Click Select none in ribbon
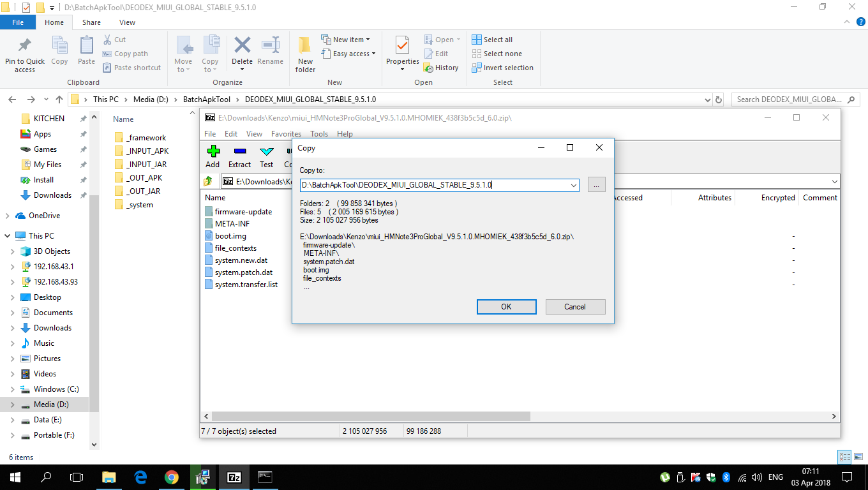The width and height of the screenshot is (868, 490). [x=497, y=54]
